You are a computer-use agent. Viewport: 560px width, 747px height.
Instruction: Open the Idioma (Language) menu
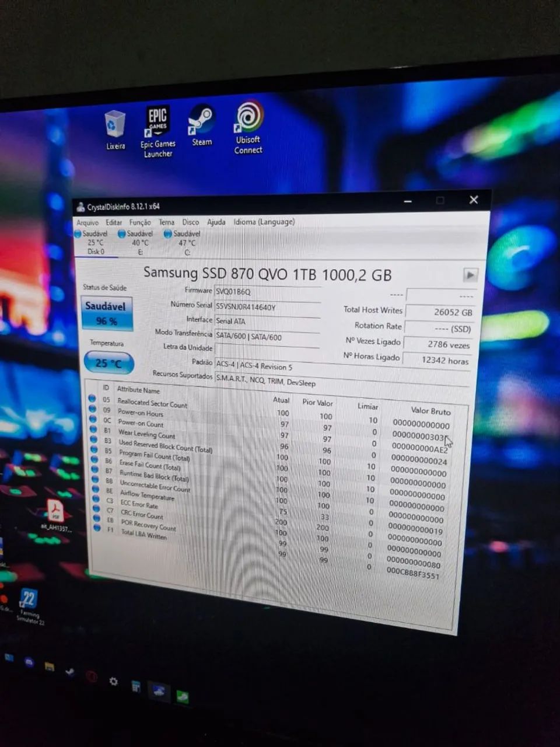[264, 222]
